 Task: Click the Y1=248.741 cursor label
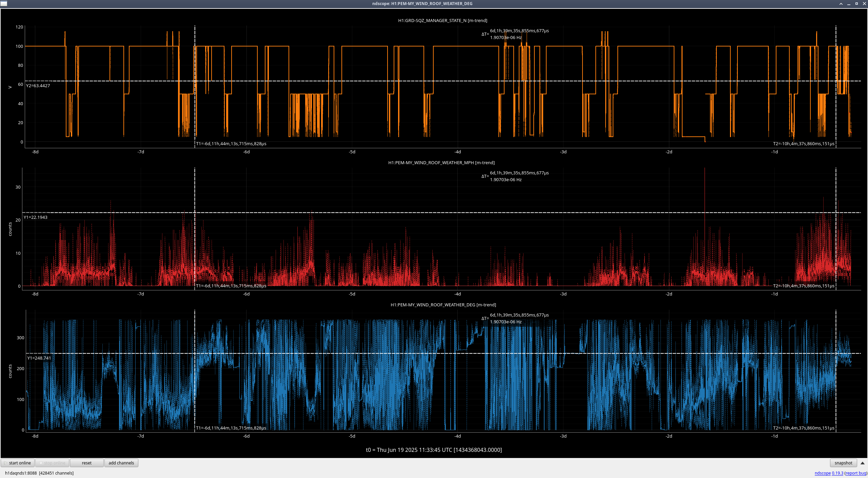coord(39,358)
